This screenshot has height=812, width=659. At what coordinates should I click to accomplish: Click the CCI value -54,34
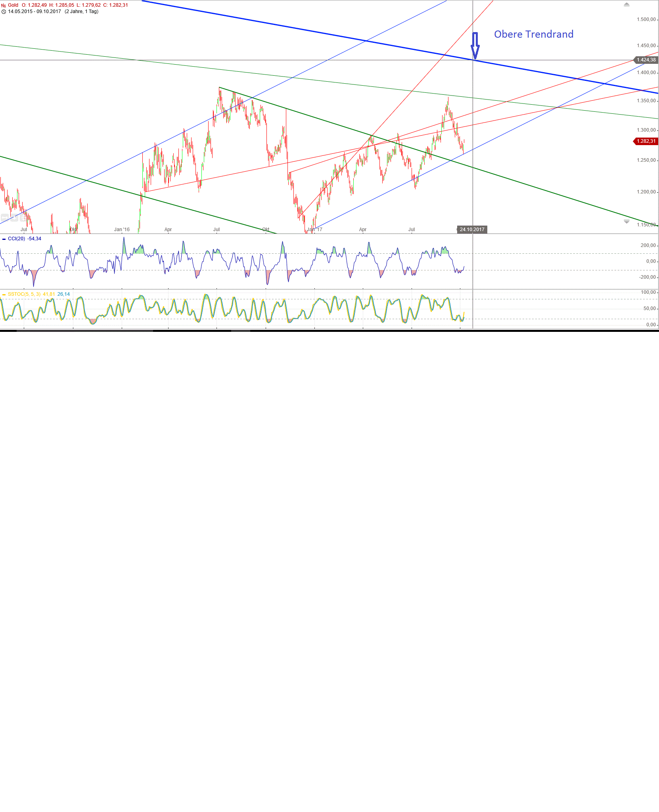[x=34, y=239]
